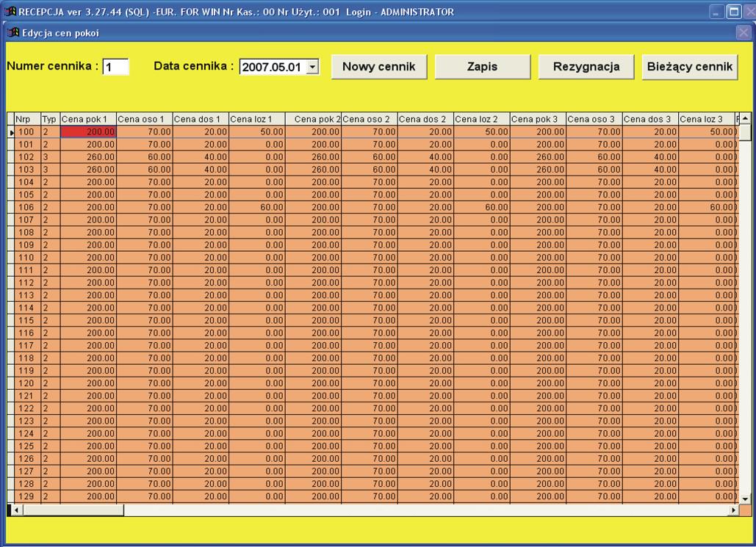This screenshot has width=756, height=547.
Task: Click Cena loz 3 value 60.00 for room 106
Action: [707, 207]
